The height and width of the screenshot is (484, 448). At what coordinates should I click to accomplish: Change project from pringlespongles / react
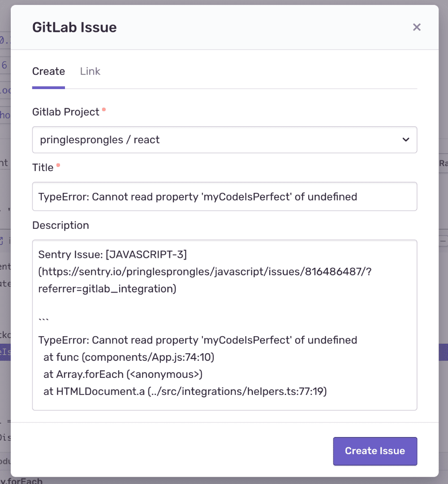point(225,140)
